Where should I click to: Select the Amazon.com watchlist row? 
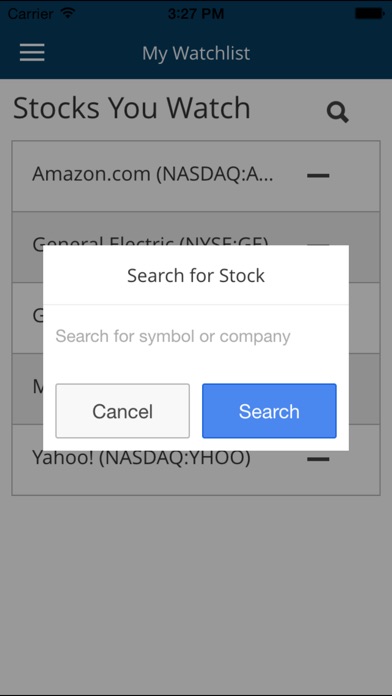[x=196, y=176]
